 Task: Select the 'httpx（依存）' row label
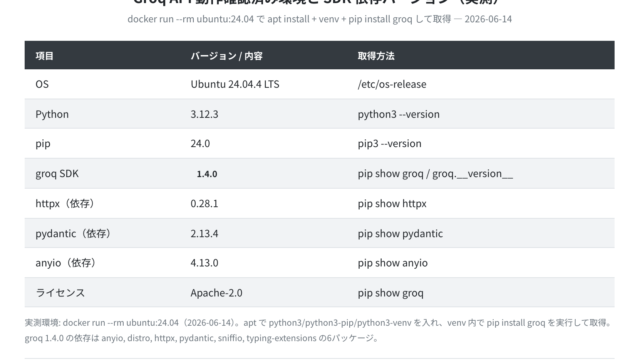[65, 203]
